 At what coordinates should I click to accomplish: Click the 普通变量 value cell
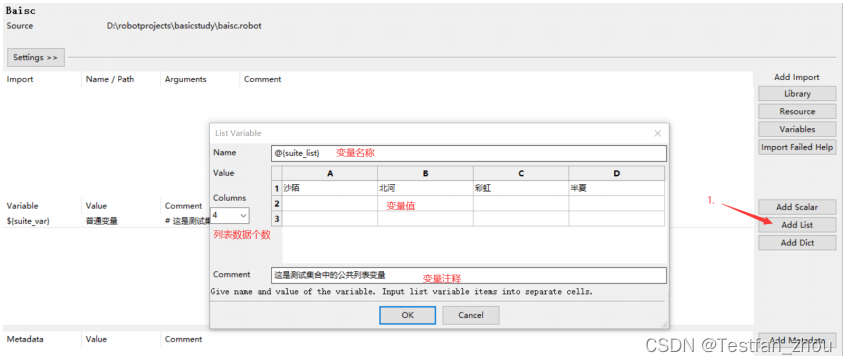(102, 220)
